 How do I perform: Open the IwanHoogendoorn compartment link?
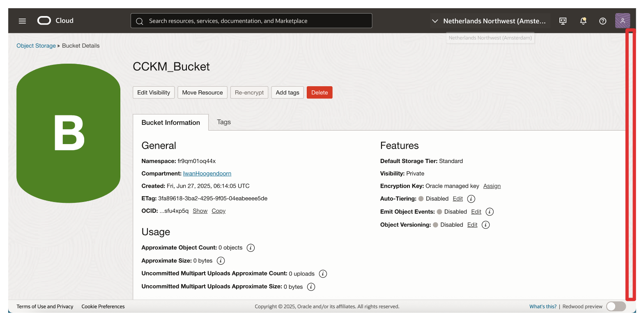[x=207, y=174]
